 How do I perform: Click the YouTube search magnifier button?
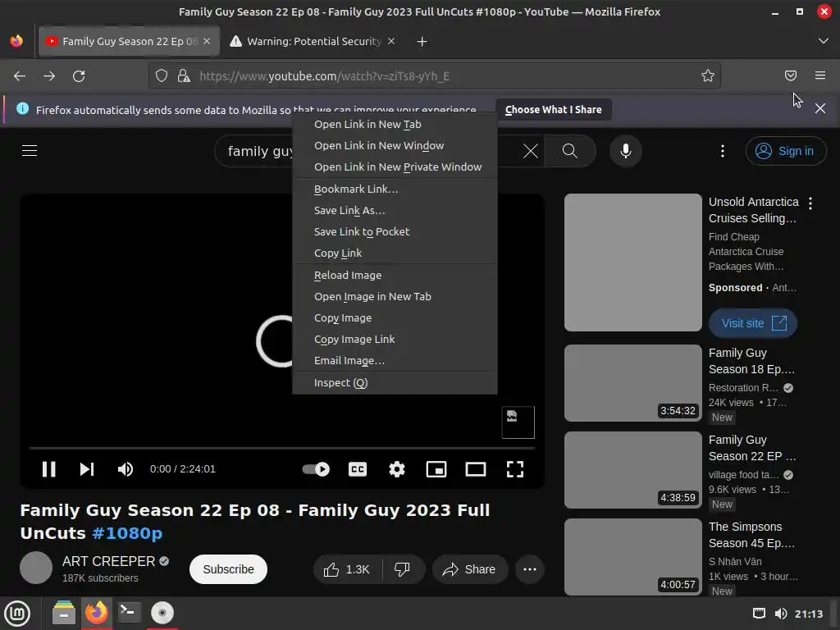(570, 151)
